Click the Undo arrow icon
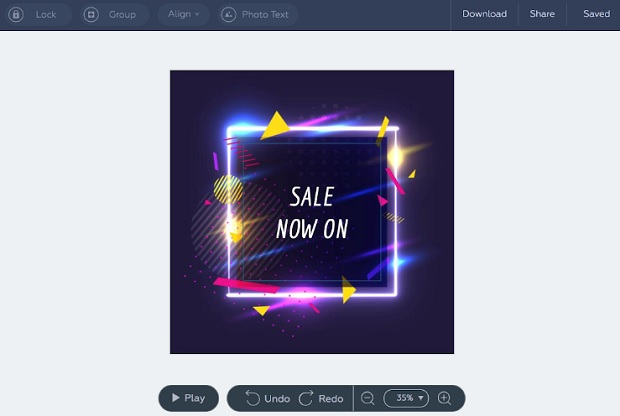Image resolution: width=620 pixels, height=416 pixels. click(x=252, y=398)
